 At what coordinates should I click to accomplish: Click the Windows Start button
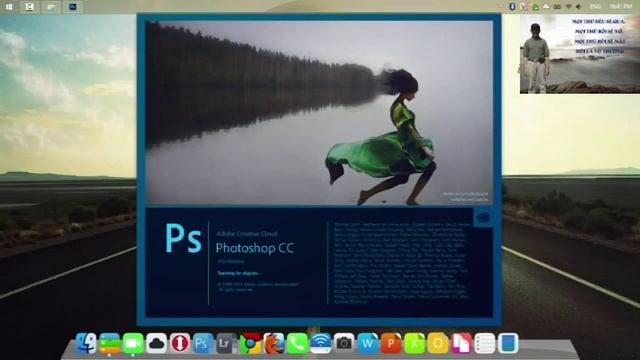(x=9, y=7)
